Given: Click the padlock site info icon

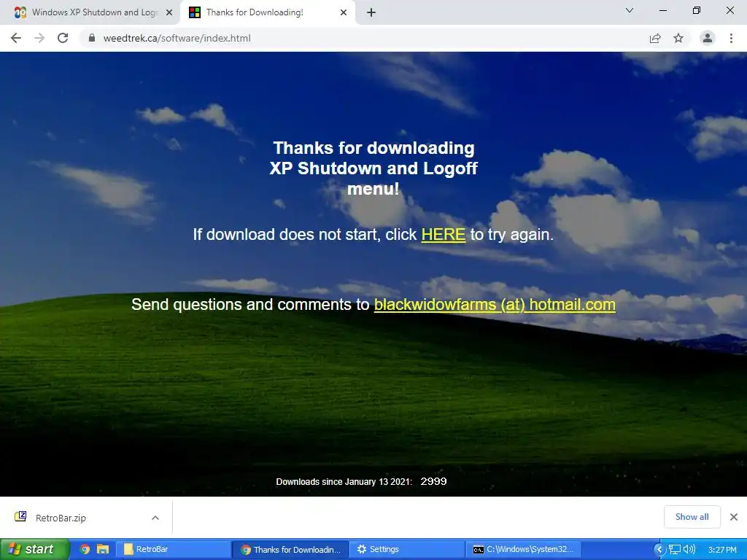Looking at the screenshot, I should [92, 38].
